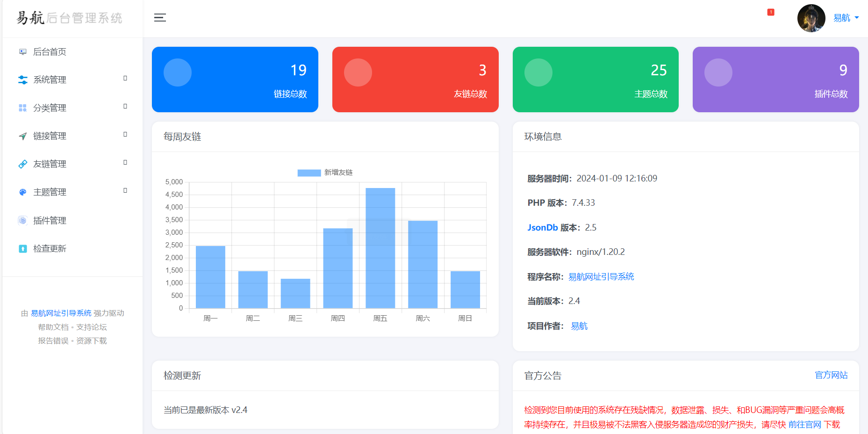
Task: Click the 分类管理 grid icon
Action: click(22, 108)
